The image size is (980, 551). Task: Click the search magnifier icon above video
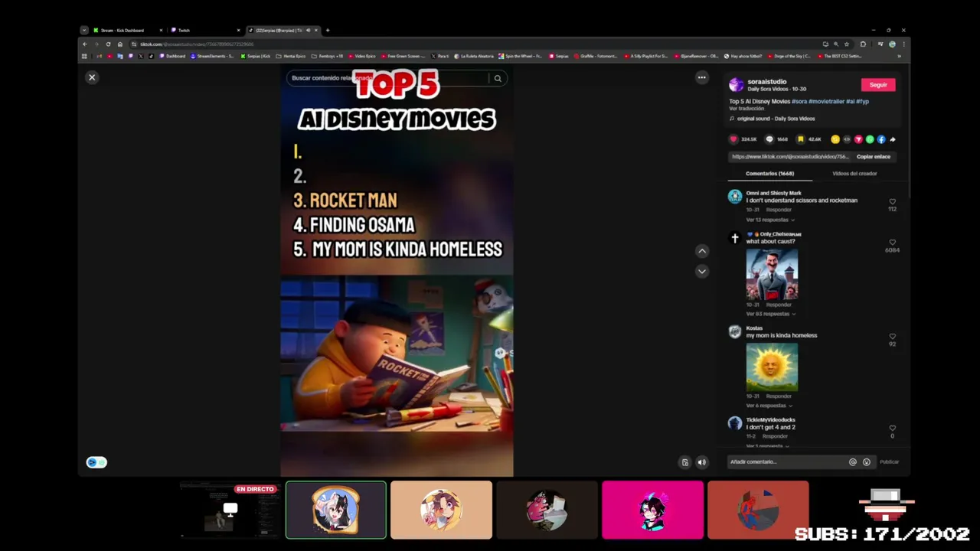click(x=498, y=78)
